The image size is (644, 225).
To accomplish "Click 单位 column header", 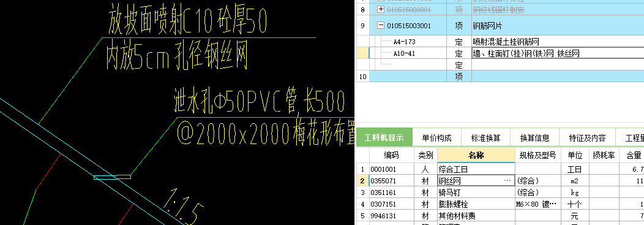I will [575, 155].
